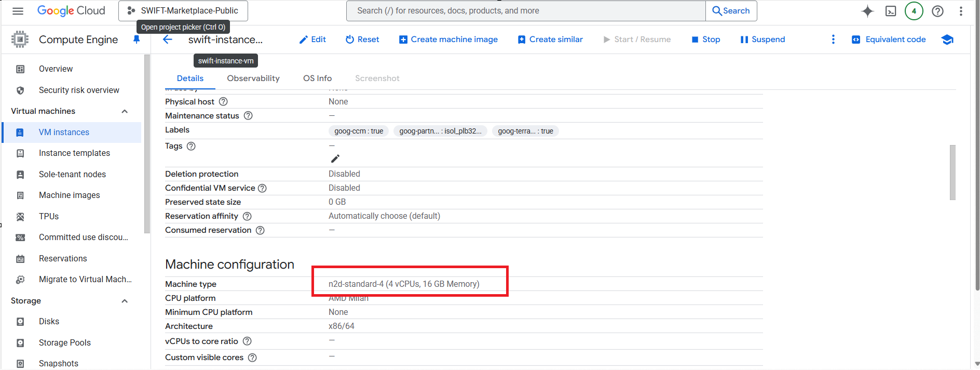The image size is (980, 370).
Task: Click the Suspend button
Action: 763,39
